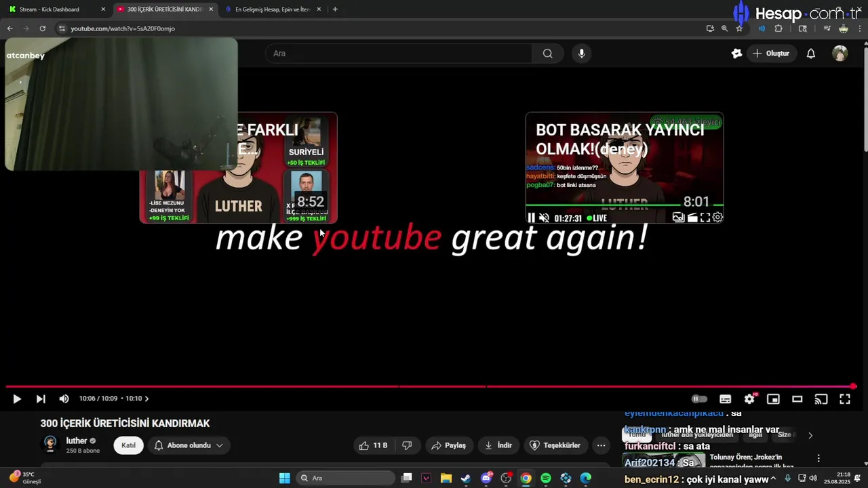Open the luther channel avatar
868x488 pixels.
click(x=50, y=444)
